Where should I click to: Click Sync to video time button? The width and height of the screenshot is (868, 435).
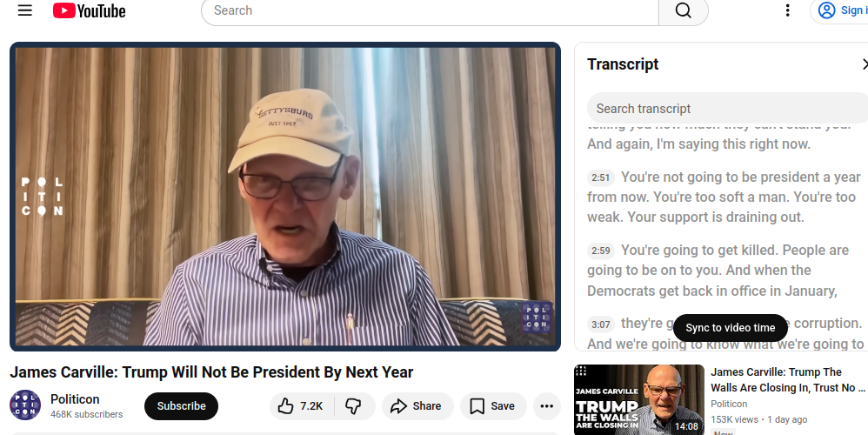pyautogui.click(x=731, y=328)
